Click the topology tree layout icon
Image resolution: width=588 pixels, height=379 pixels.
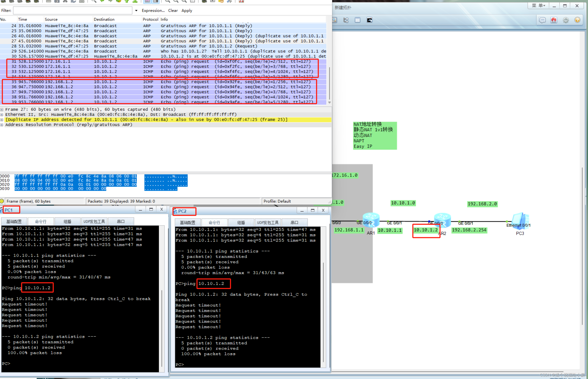pos(346,20)
